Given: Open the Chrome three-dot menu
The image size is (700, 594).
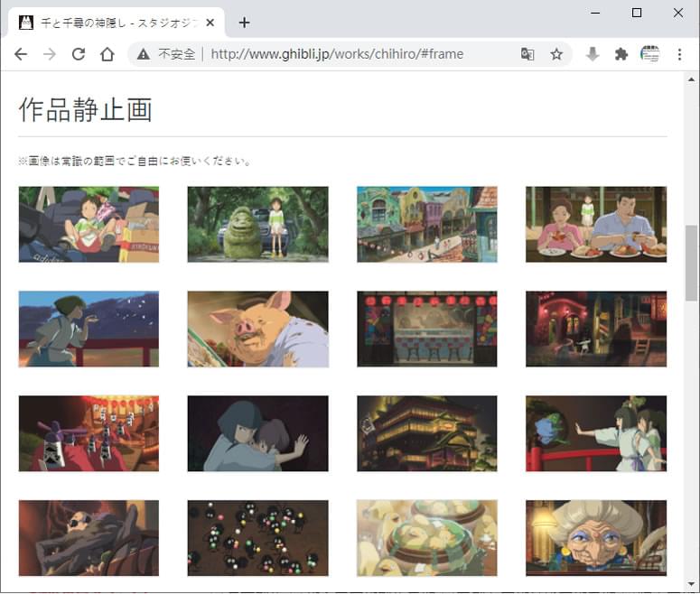Looking at the screenshot, I should pos(679,54).
